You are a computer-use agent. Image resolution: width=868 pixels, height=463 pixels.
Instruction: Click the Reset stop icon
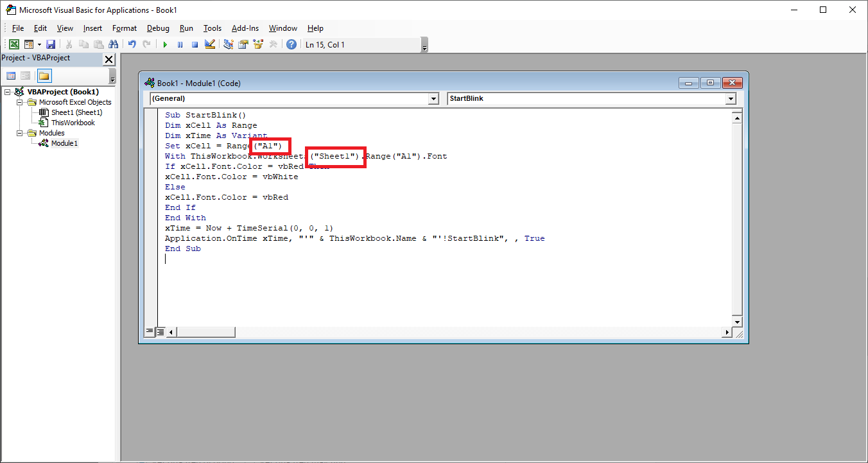point(195,44)
